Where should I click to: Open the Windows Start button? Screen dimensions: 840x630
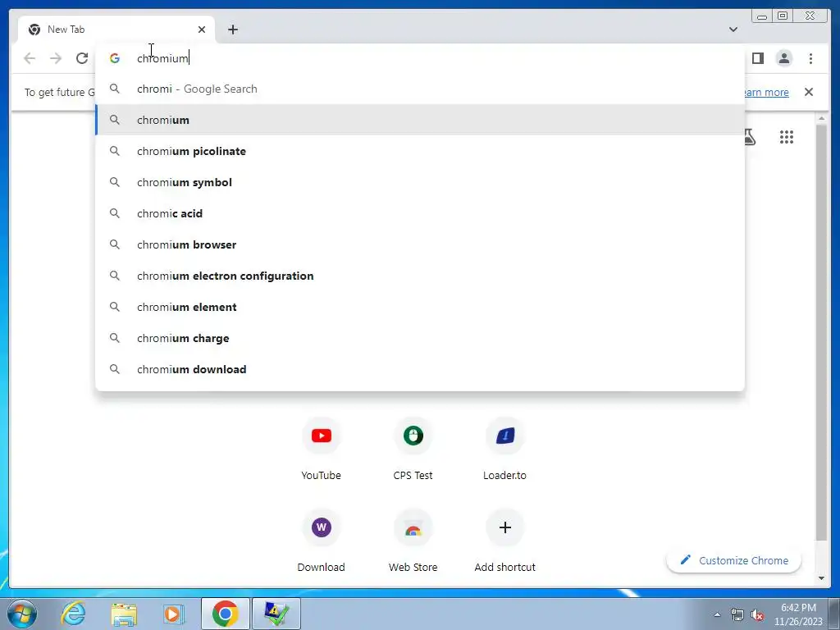tap(22, 614)
